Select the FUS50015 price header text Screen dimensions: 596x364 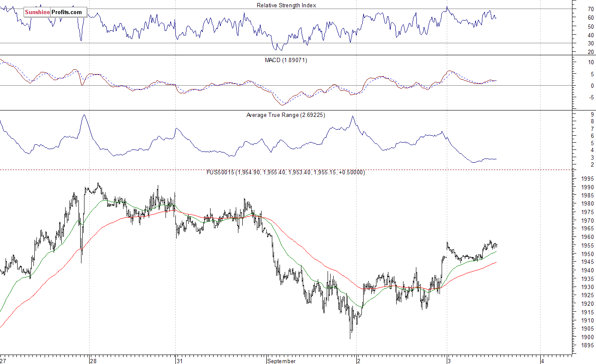click(x=286, y=173)
